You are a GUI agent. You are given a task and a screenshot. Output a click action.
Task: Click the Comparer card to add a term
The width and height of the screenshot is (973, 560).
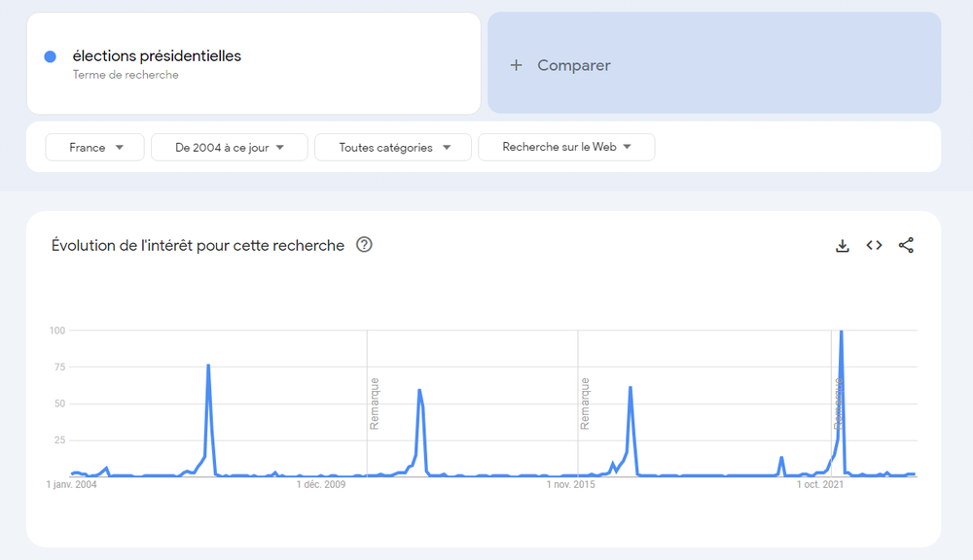coord(713,64)
